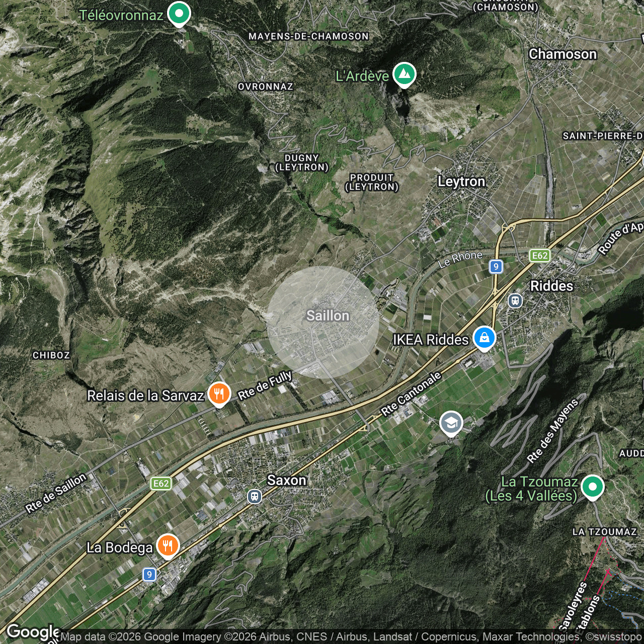Screen dimensions: 644x644
Task: Select the L'Ardève mountain peak marker
Action: pyautogui.click(x=404, y=74)
